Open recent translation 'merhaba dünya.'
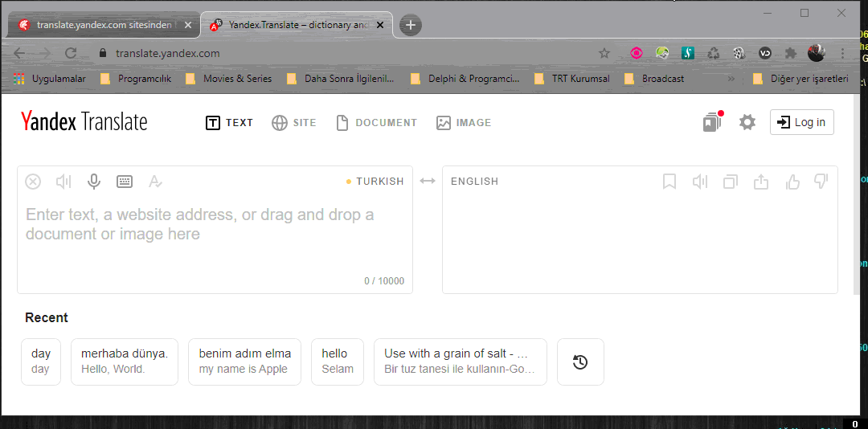The image size is (868, 429). click(x=125, y=362)
